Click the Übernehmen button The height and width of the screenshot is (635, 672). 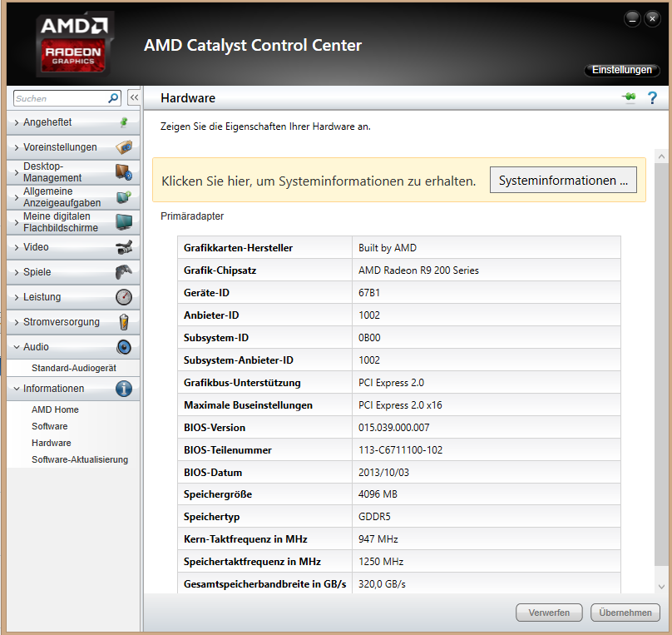click(x=625, y=613)
